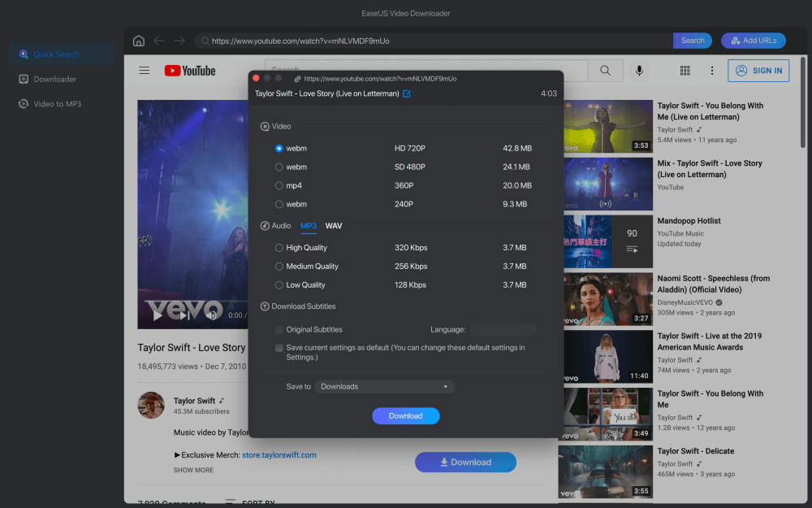This screenshot has width=812, height=508.
Task: Skip to next video in player
Action: click(x=185, y=315)
